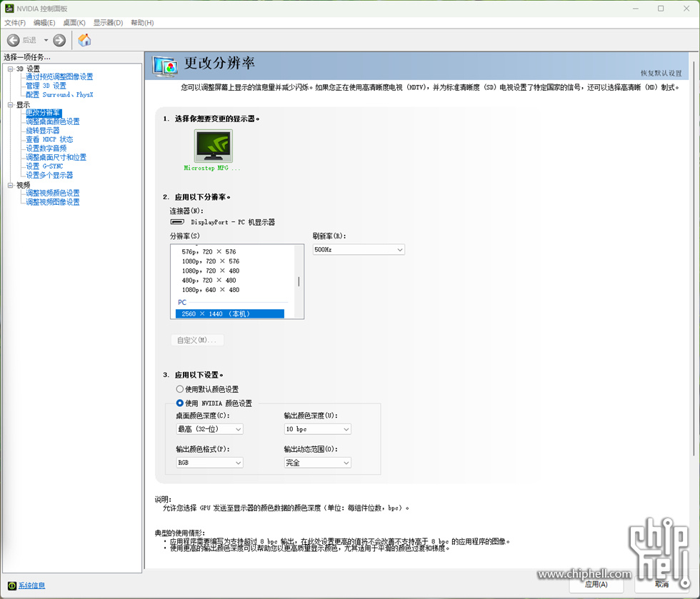Click the Forward arrow icon

pos(59,41)
